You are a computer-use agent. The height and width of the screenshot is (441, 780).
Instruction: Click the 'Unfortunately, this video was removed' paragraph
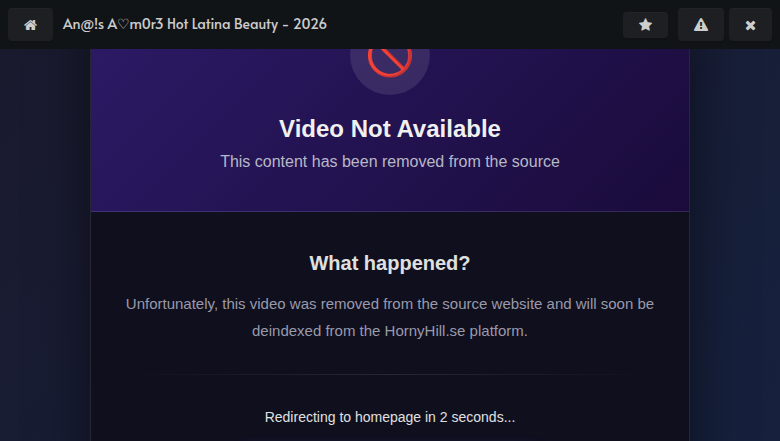coord(389,303)
